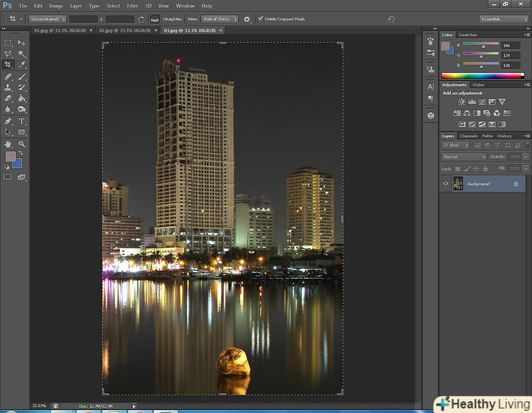This screenshot has width=532, height=413.
Task: Switch to the Channels panel tab
Action: [468, 136]
